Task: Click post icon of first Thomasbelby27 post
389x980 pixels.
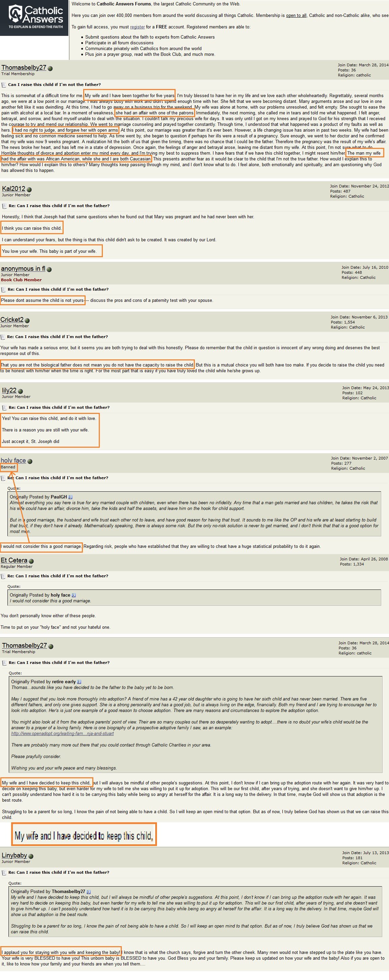Action: coord(4,85)
